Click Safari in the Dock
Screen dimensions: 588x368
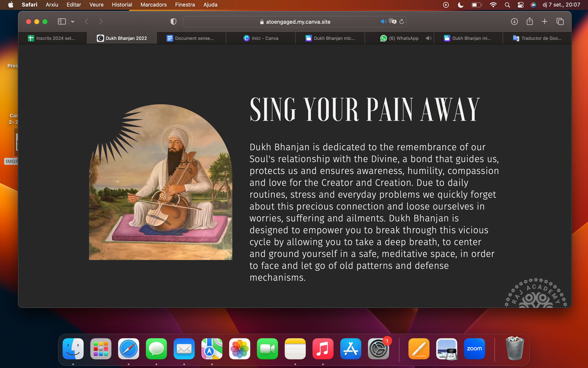coord(129,349)
